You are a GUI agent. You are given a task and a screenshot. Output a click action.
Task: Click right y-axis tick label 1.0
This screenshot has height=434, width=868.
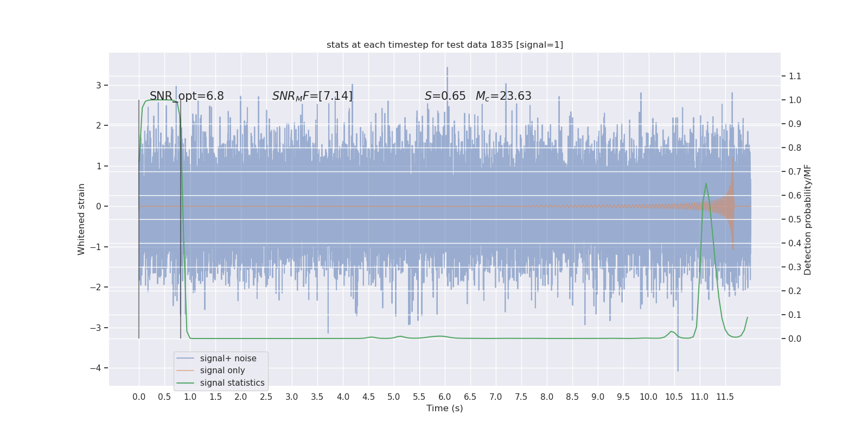(x=795, y=100)
